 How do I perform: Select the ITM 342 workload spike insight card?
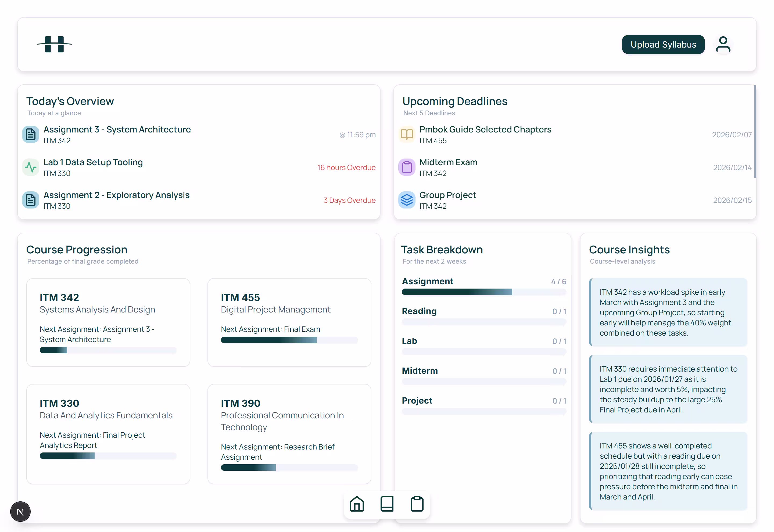pyautogui.click(x=668, y=312)
